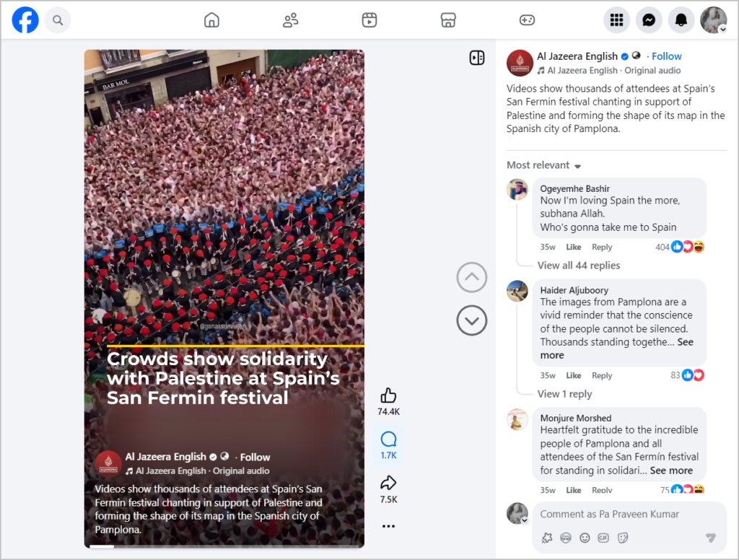Image resolution: width=739 pixels, height=560 pixels.
Task: Reply to Haider Aljuboory's comment
Action: (x=602, y=376)
